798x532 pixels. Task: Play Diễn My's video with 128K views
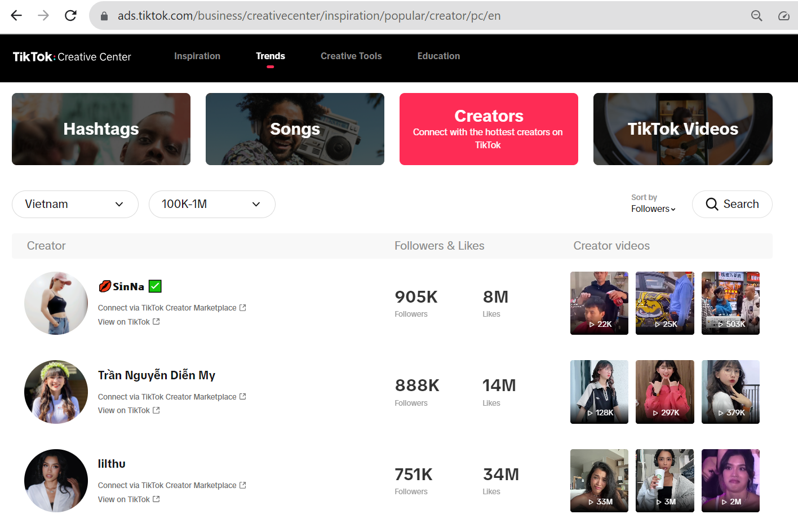click(x=599, y=392)
